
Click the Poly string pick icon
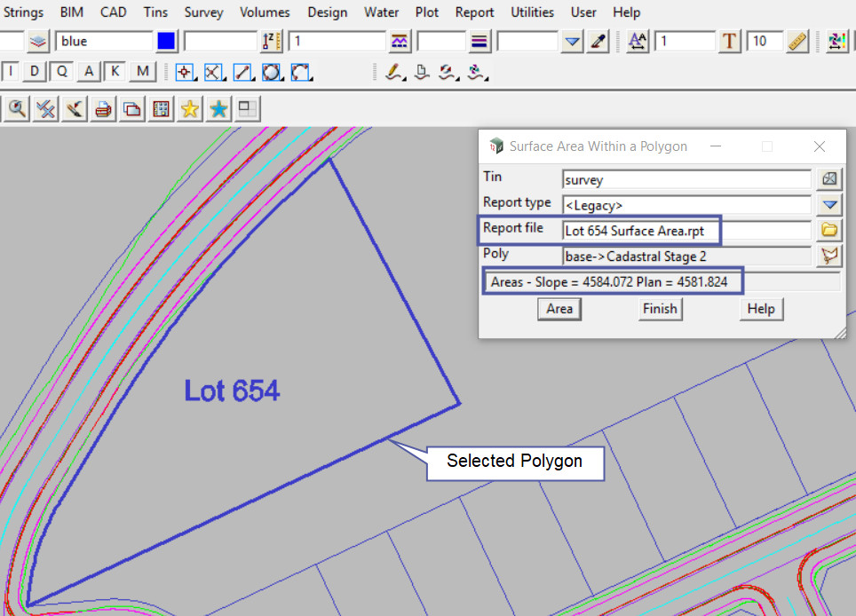829,257
